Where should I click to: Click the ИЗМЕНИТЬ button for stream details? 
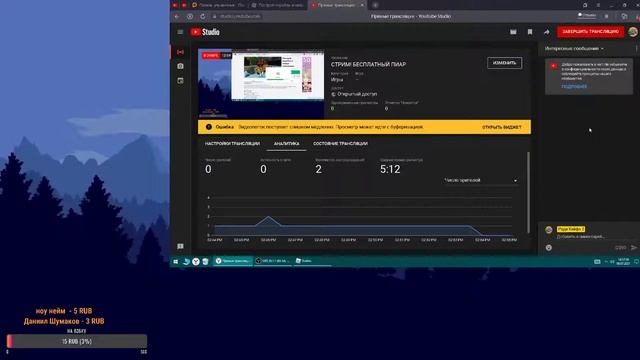(504, 63)
